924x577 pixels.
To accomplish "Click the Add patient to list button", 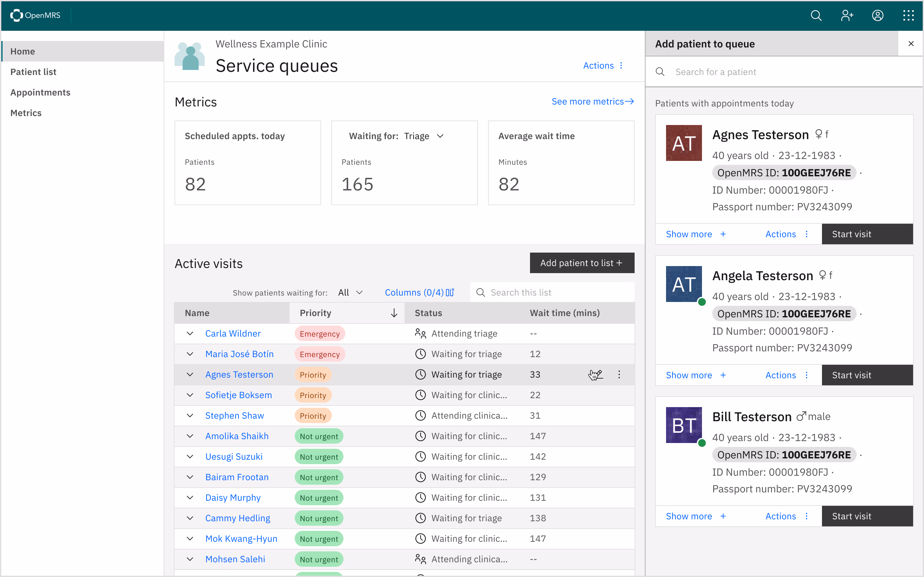I will tap(581, 263).
